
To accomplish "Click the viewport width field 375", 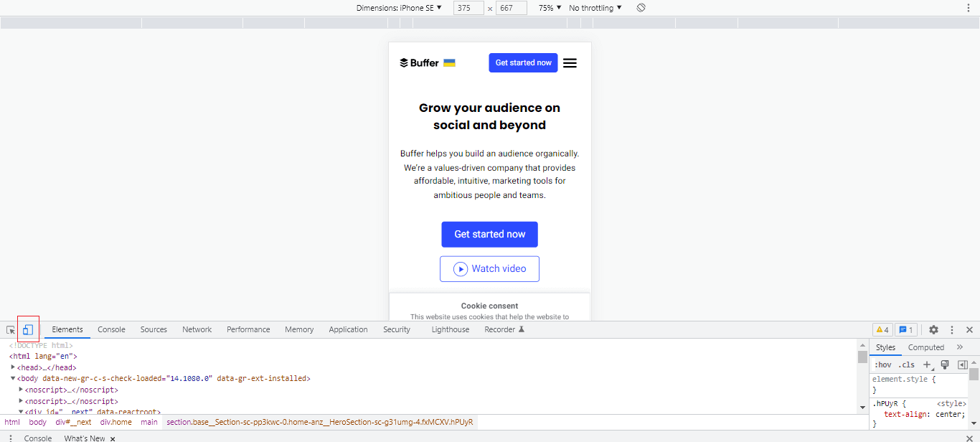I will [468, 8].
